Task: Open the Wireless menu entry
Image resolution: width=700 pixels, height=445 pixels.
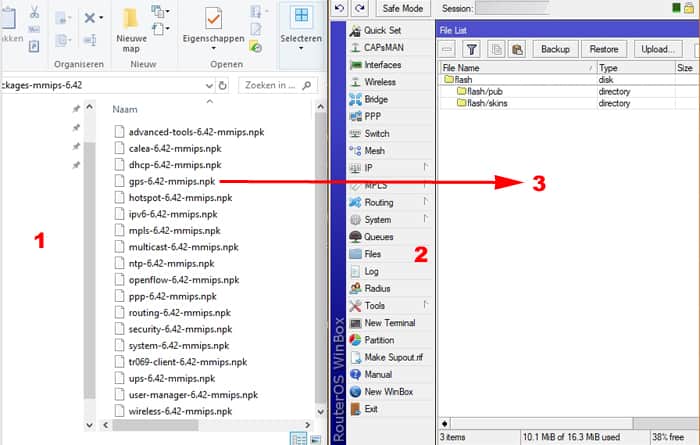Action: click(x=380, y=82)
